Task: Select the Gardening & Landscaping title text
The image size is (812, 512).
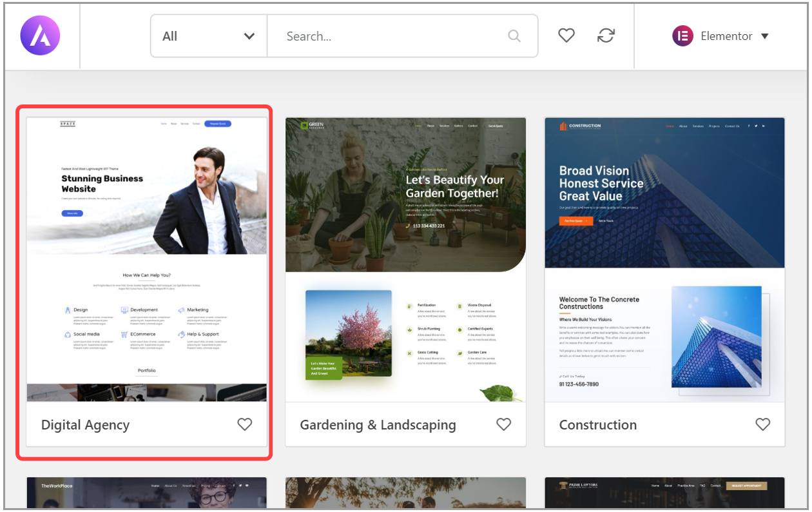Action: point(378,425)
